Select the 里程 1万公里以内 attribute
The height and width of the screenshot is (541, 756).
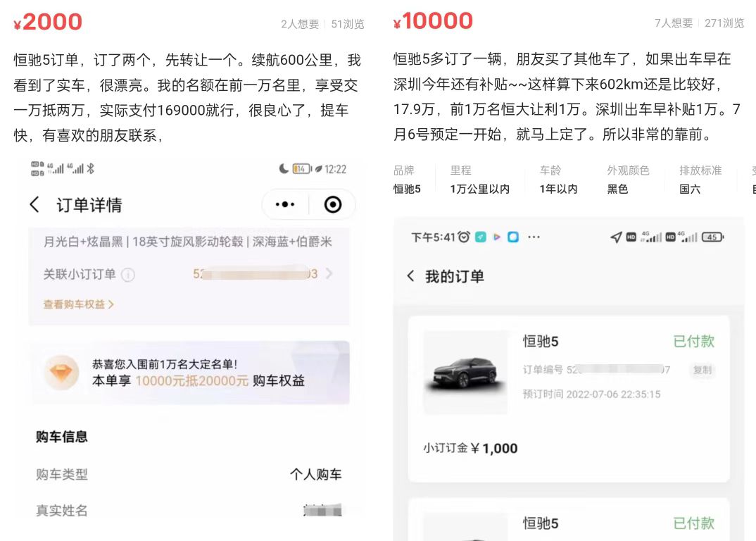tap(480, 180)
